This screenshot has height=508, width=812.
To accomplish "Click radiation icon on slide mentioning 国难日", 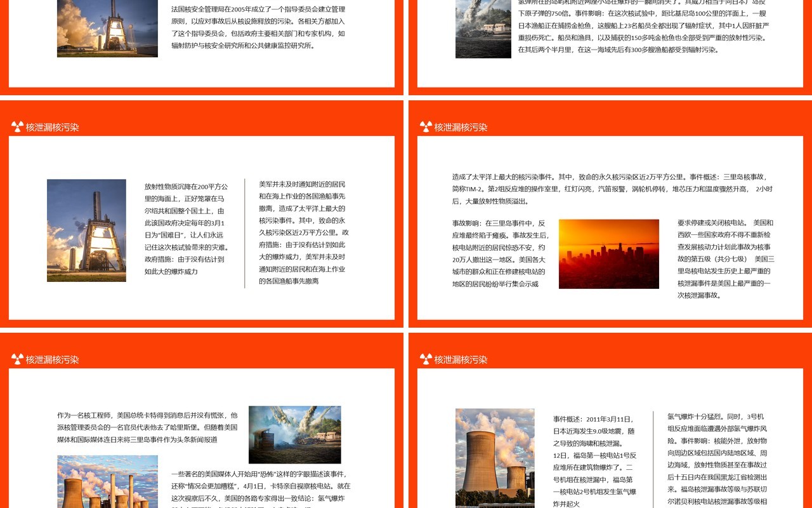I will [17, 127].
